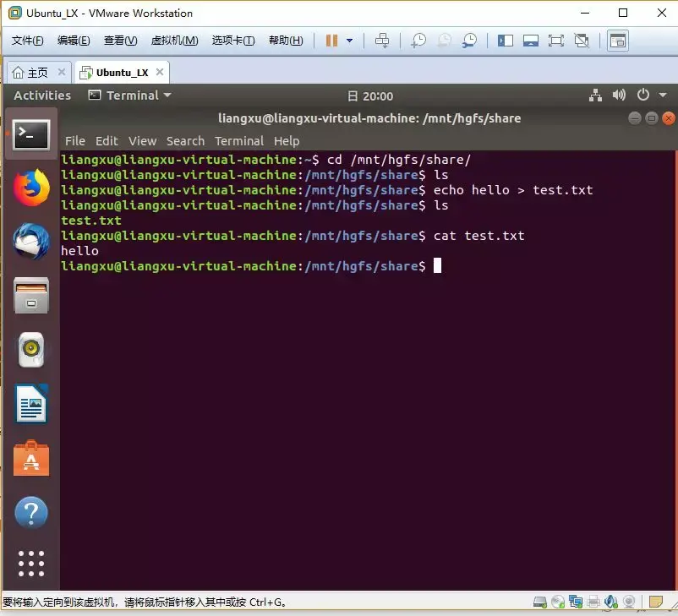Click the terminal title liangxu@liangxu-virtual-machine
Image resolution: width=678 pixels, height=616 pixels.
point(369,118)
